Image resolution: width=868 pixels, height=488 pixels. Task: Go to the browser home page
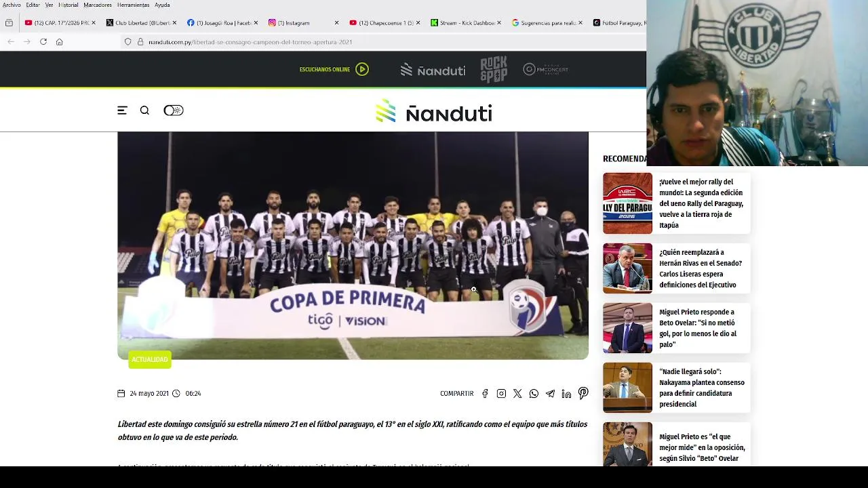[60, 41]
